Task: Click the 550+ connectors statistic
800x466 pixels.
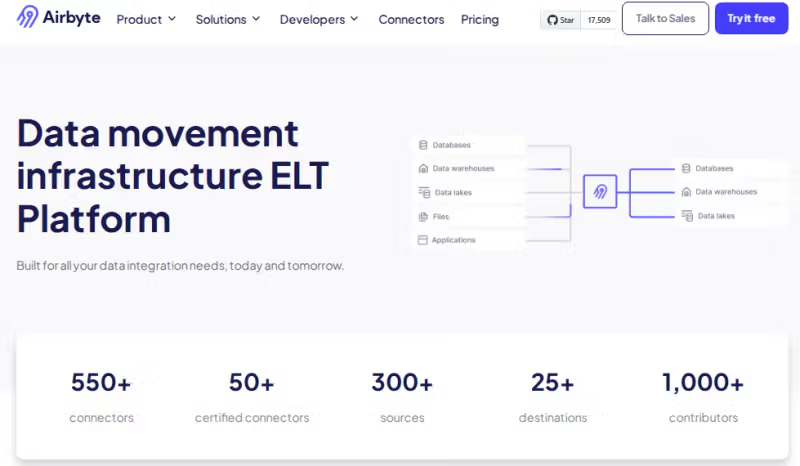Action: (101, 397)
